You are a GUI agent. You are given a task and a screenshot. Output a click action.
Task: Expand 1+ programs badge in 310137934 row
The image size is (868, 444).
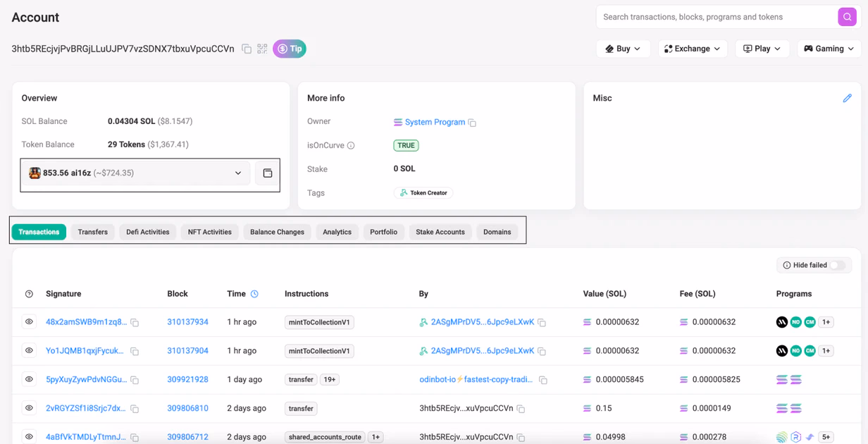coord(826,322)
